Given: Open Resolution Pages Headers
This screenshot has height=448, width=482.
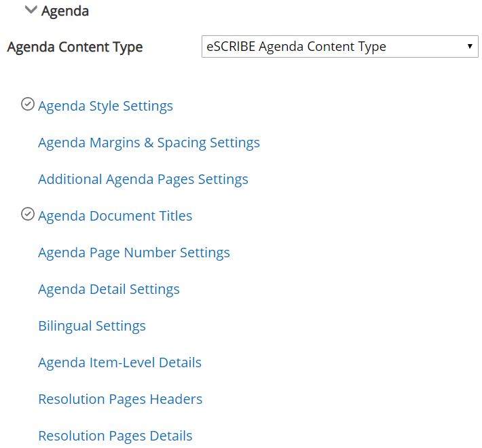Looking at the screenshot, I should tap(120, 399).
